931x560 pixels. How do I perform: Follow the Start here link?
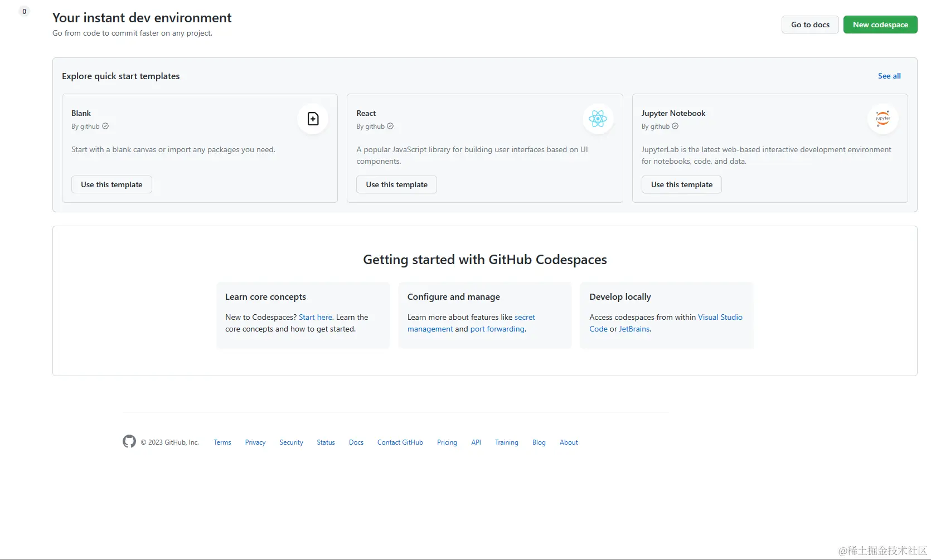[x=315, y=317]
